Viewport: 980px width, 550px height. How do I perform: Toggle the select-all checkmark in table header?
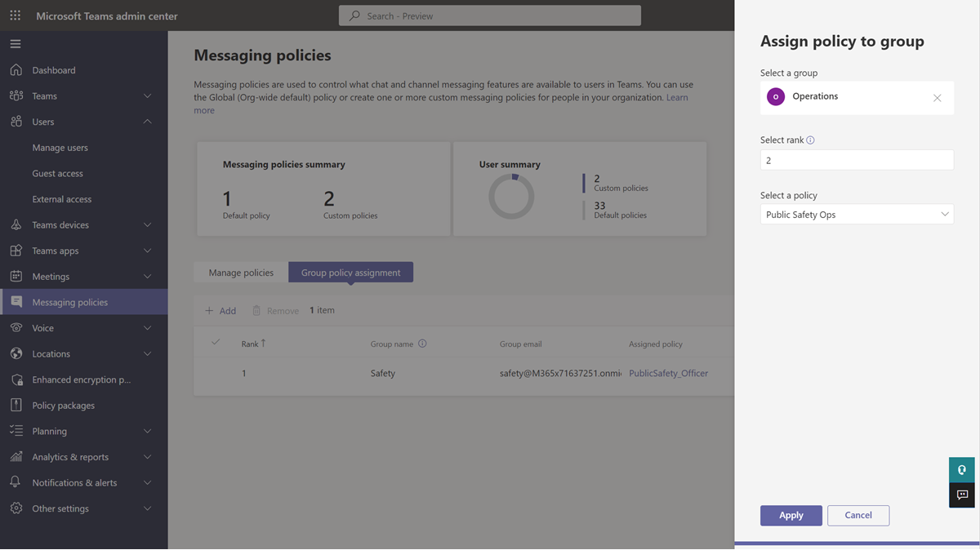[216, 343]
